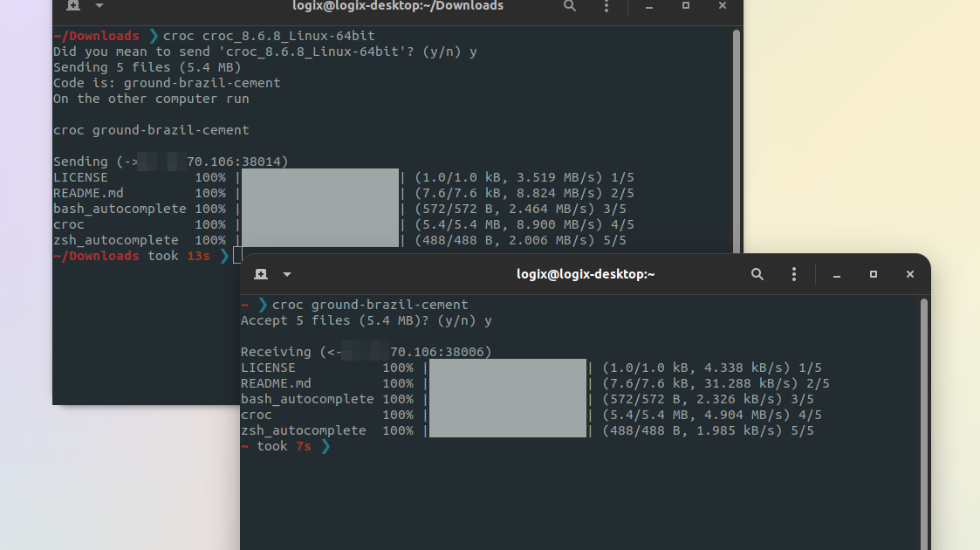Click progress bar in front terminal
980x550 pixels.
(x=508, y=398)
